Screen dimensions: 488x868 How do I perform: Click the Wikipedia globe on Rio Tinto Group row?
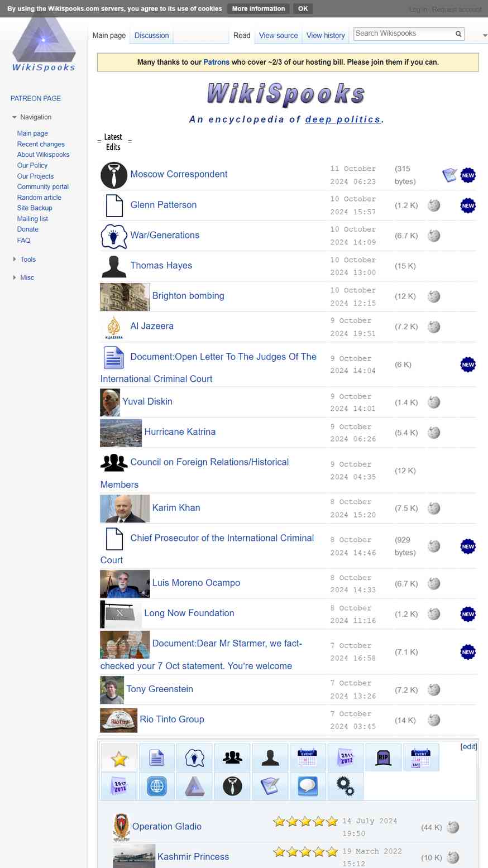click(x=434, y=720)
